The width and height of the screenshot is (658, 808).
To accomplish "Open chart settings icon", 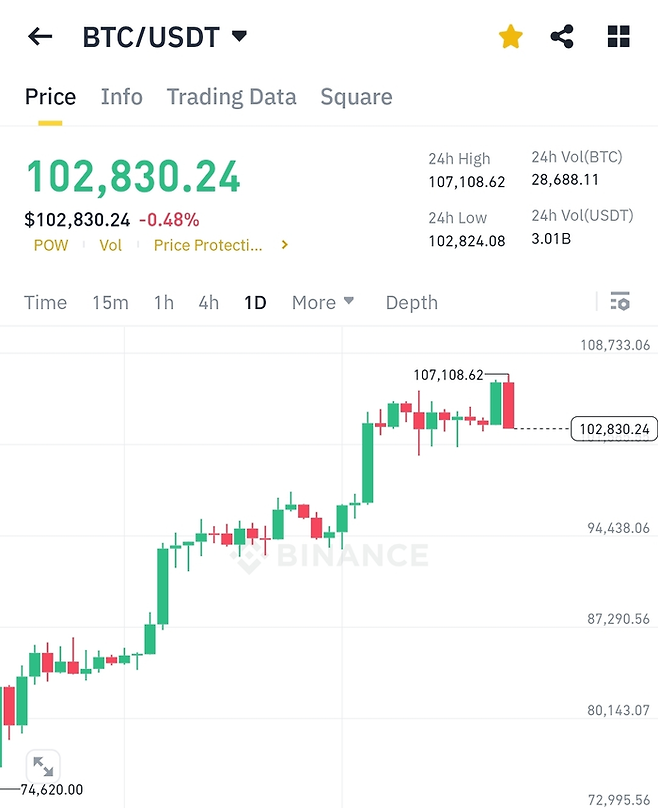I will coord(620,301).
